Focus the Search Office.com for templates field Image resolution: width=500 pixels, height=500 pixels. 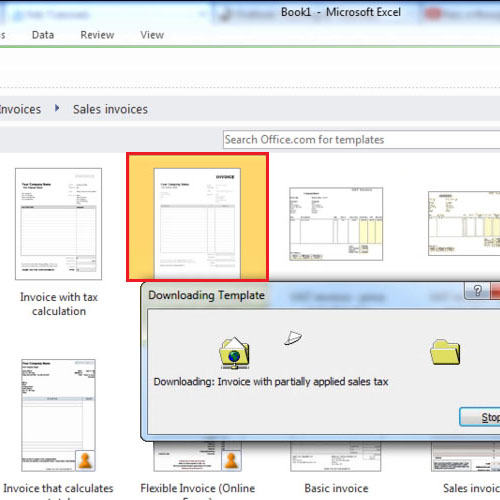click(x=361, y=140)
